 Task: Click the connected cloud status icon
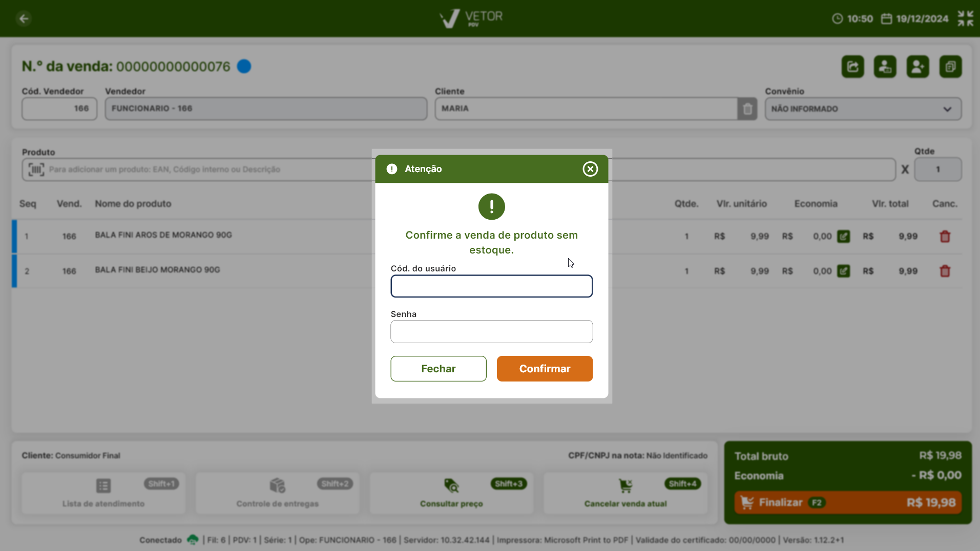193,539
